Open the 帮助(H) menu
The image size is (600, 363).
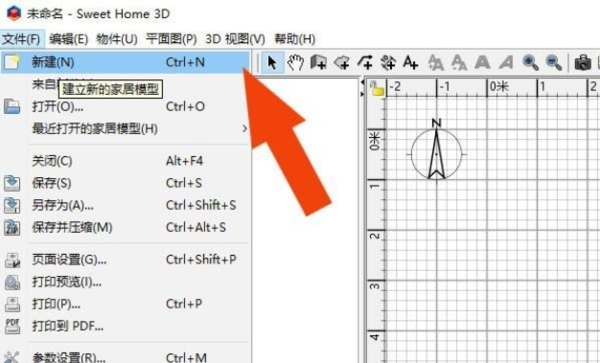point(295,39)
